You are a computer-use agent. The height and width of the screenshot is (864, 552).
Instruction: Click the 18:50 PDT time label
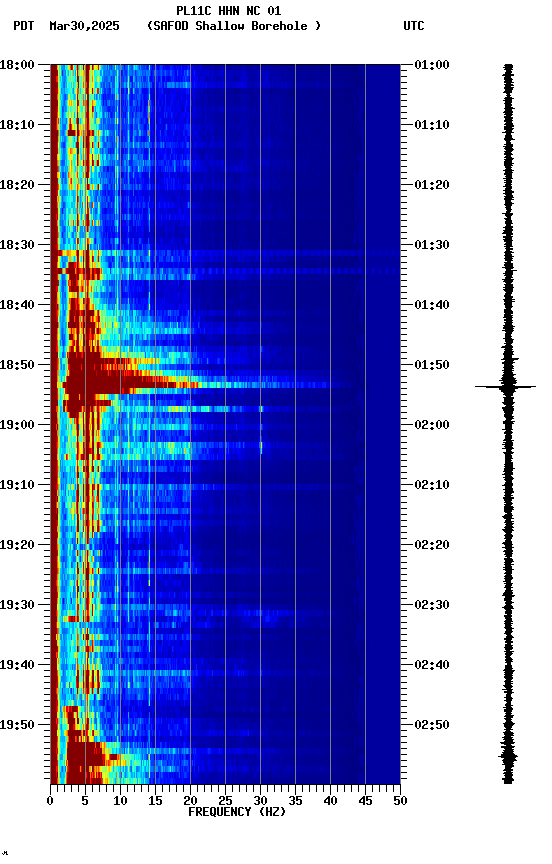coord(17,365)
